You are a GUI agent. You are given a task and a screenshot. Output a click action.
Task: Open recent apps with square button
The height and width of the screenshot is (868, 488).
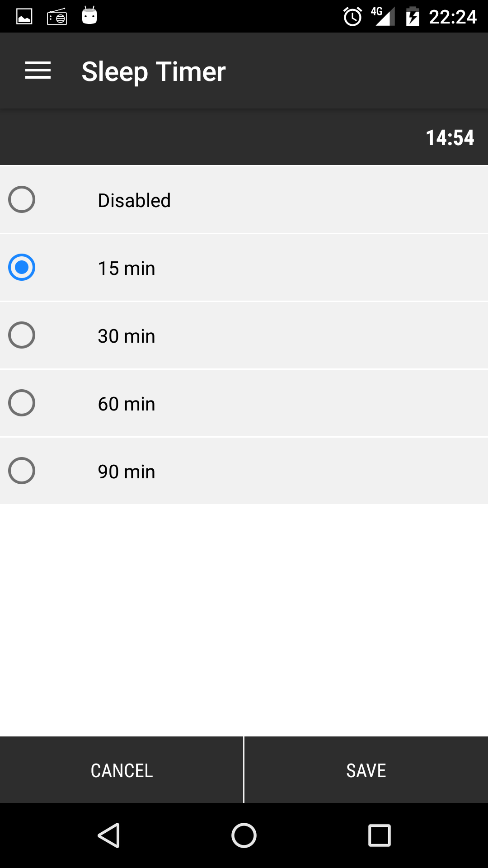380,835
